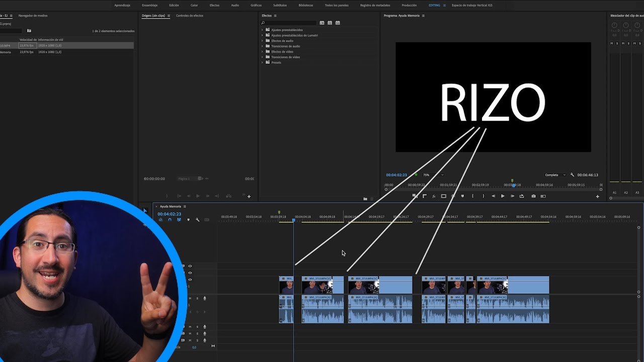Screen dimensions: 644x362
Task: Step forward one frame in Program monitor
Action: coord(512,196)
